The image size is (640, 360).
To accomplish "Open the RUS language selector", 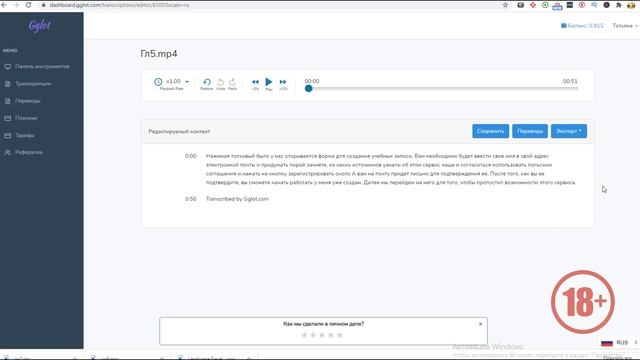I will click(619, 342).
